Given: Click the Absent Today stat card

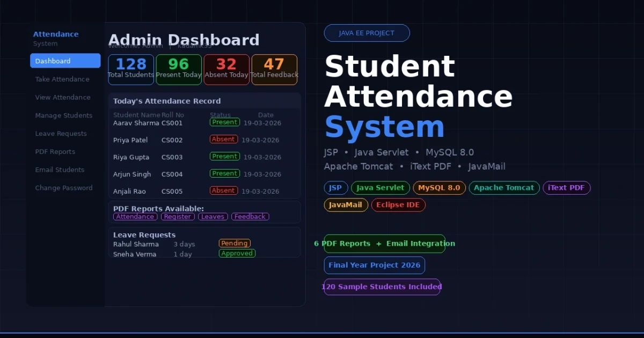Looking at the screenshot, I should click(226, 69).
